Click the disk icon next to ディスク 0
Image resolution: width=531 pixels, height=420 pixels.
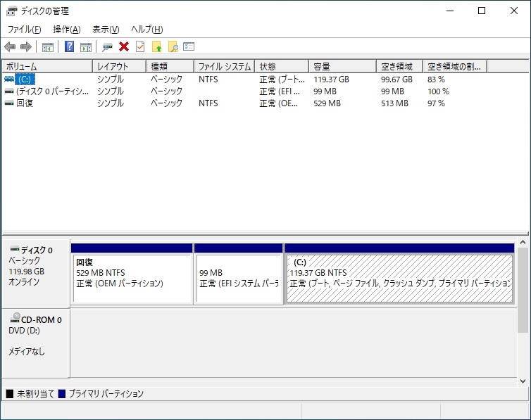click(15, 249)
